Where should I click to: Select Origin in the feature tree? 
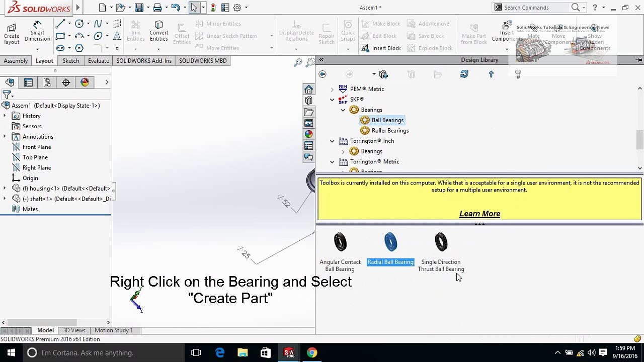pyautogui.click(x=30, y=178)
